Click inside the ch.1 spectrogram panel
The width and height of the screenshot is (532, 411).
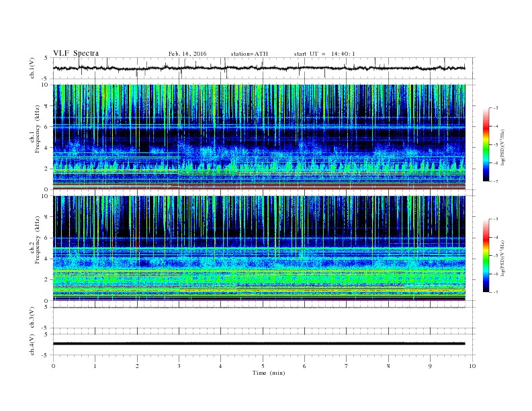click(259, 137)
